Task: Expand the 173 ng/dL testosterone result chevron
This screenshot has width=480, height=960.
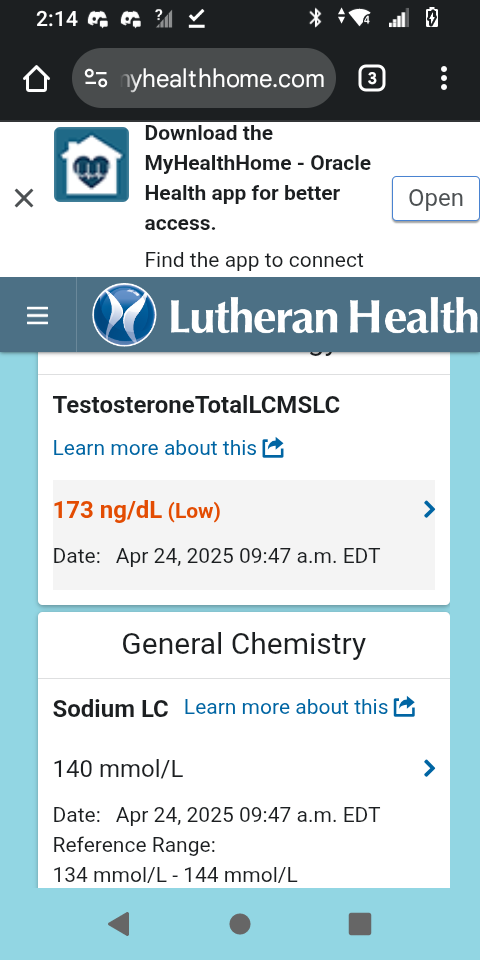Action: (429, 509)
